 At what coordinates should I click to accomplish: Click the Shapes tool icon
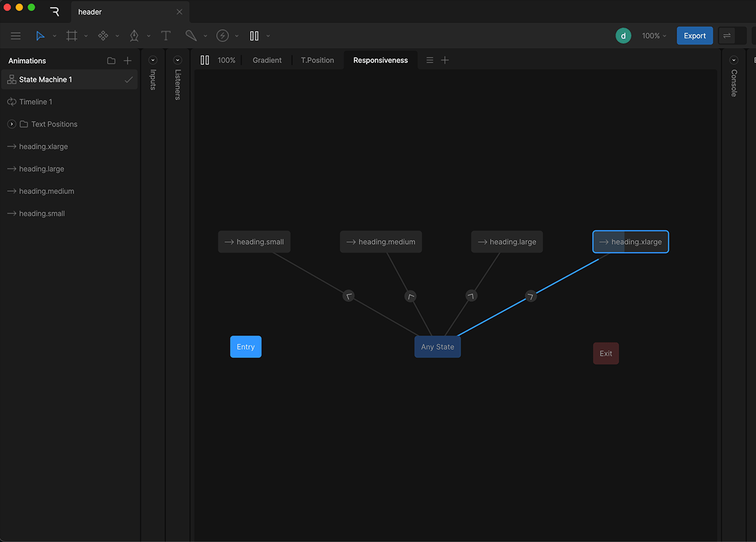(104, 36)
